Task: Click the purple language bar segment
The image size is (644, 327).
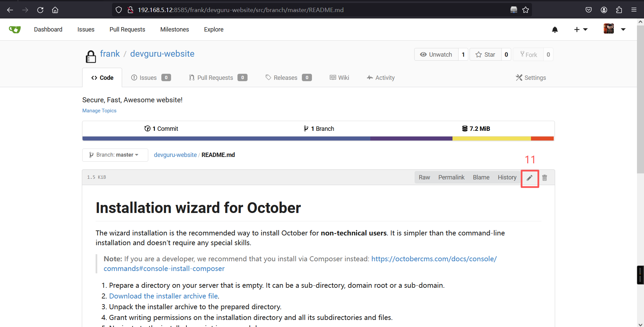Action: tap(411, 139)
